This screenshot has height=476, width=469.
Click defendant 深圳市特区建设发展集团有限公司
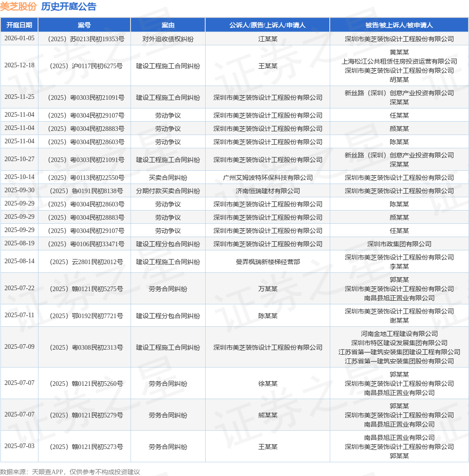399,343
